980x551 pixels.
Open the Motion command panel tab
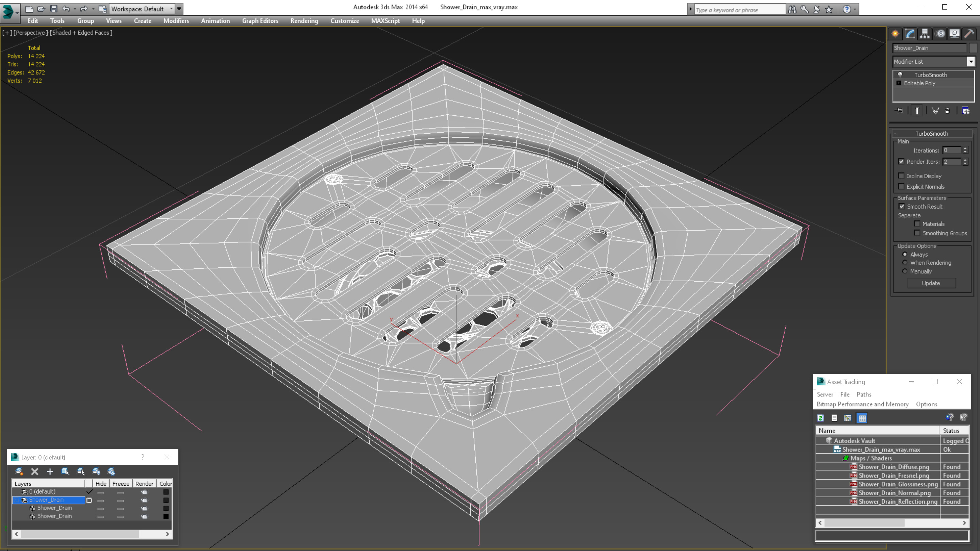pos(940,34)
